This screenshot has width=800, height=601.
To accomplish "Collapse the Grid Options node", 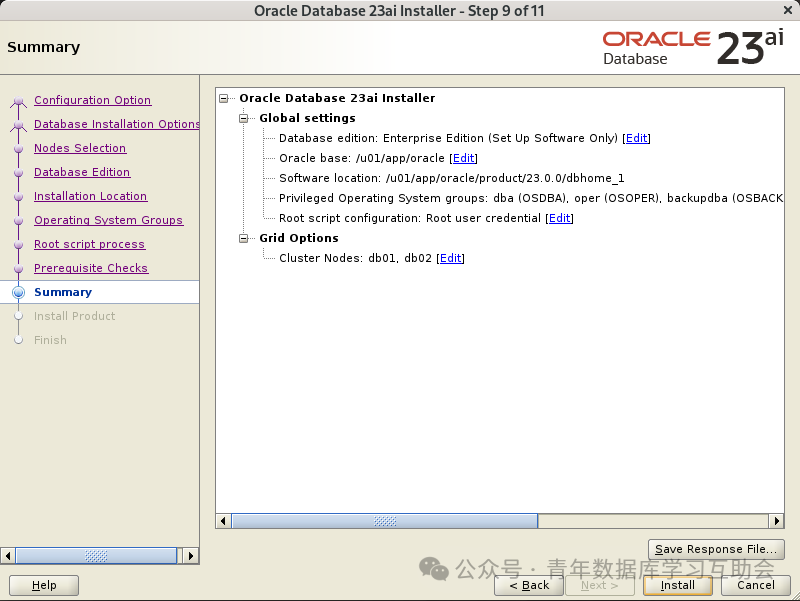I will [x=244, y=238].
